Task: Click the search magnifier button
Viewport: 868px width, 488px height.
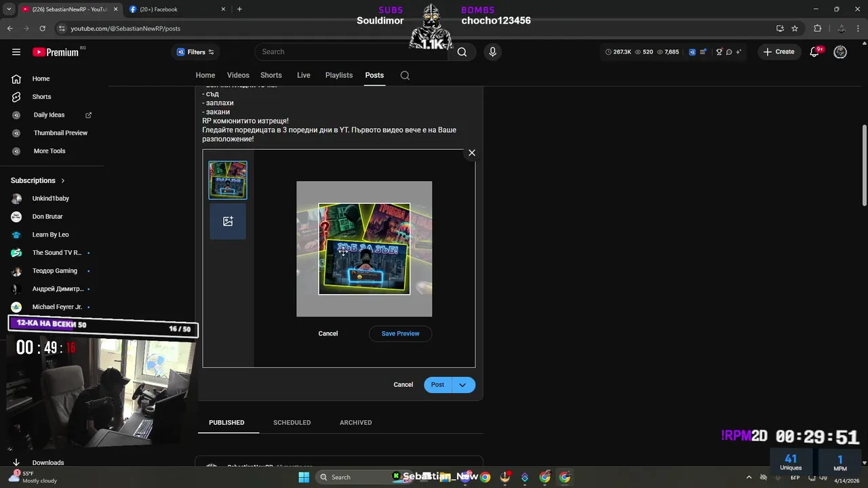Action: tap(462, 52)
